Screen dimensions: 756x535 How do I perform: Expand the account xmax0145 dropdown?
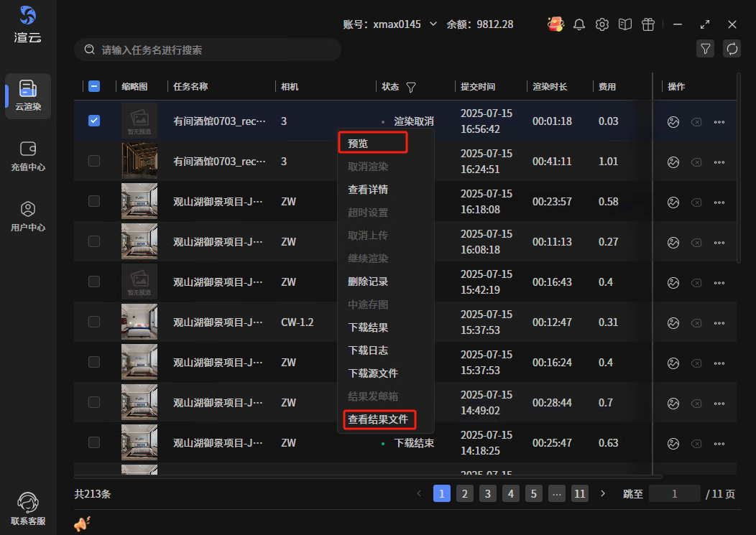[x=433, y=24]
